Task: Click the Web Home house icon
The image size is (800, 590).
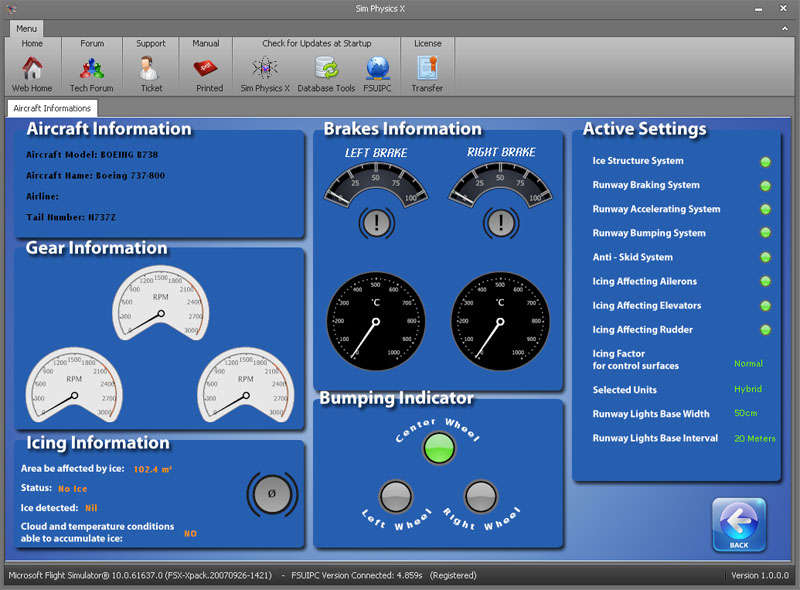Action: (x=32, y=69)
